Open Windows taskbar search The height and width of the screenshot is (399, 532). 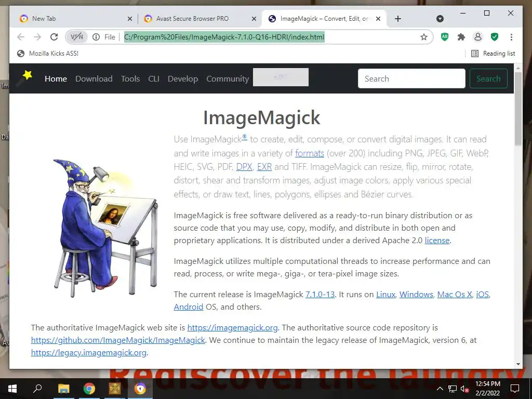point(37,389)
